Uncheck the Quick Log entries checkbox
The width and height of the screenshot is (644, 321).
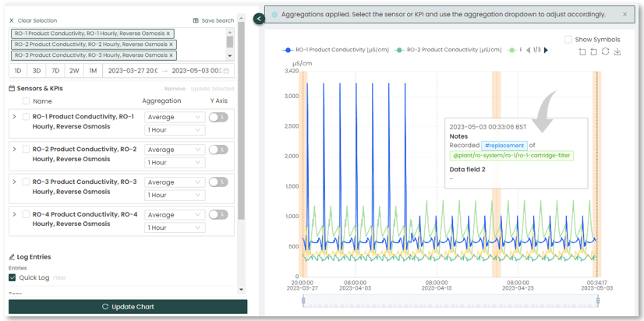click(x=12, y=277)
